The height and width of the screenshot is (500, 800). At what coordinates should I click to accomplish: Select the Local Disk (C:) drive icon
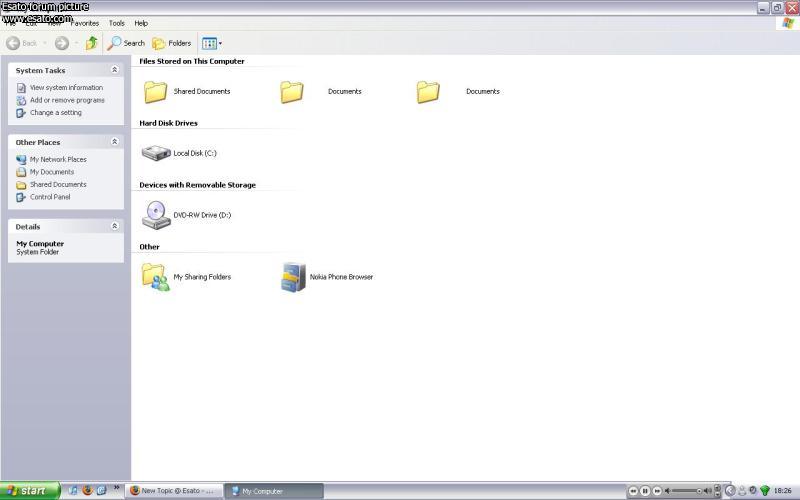point(156,153)
